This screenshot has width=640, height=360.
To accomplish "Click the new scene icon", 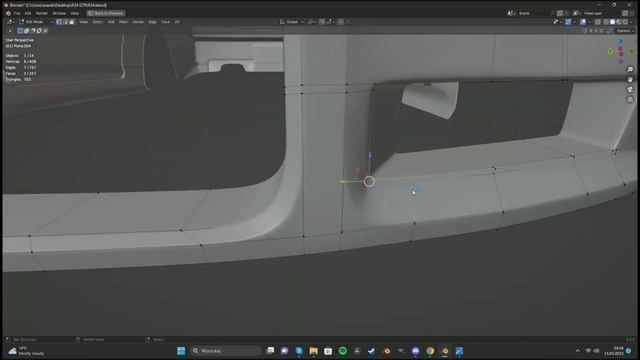I will 560,13.
